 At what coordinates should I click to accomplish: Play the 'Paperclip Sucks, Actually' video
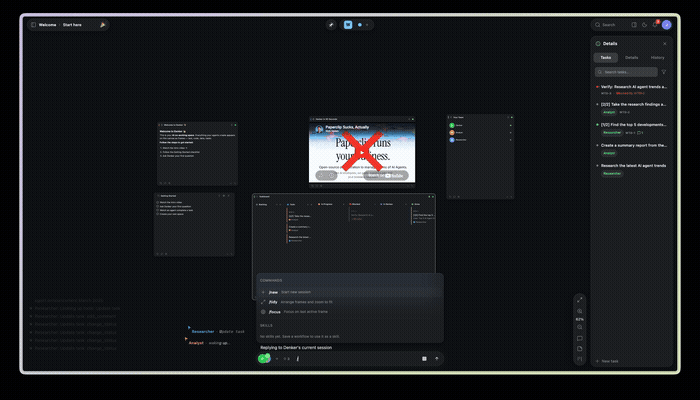coord(362,151)
